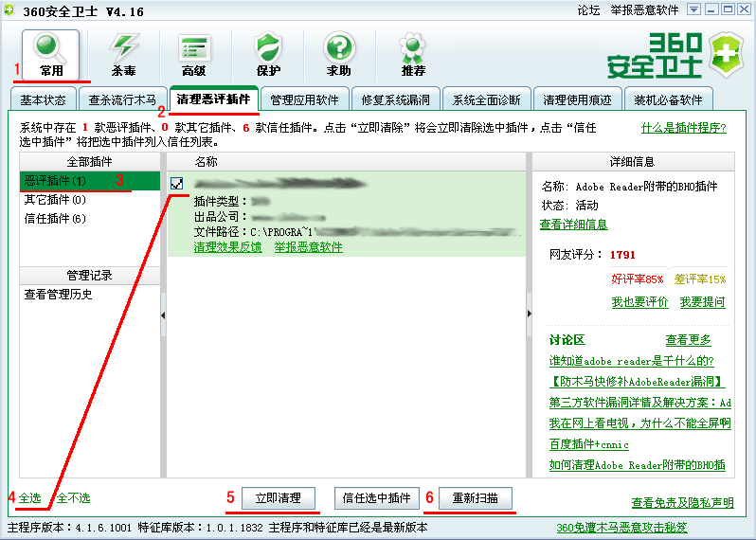Click the app icon in title bar

click(9, 10)
